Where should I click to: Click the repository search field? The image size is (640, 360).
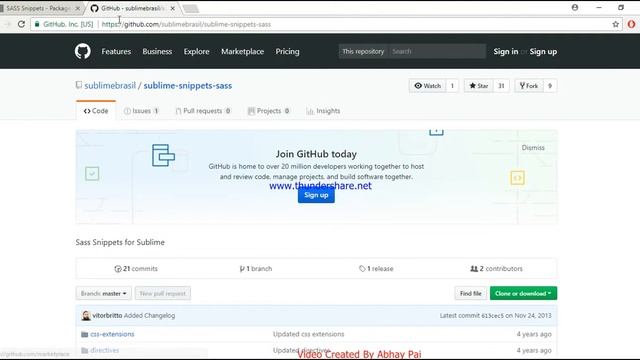click(437, 51)
